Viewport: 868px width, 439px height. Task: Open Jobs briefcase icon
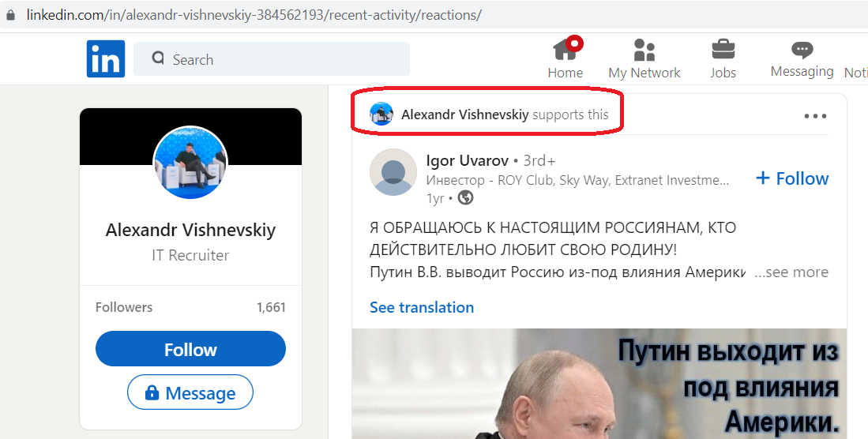[x=723, y=49]
